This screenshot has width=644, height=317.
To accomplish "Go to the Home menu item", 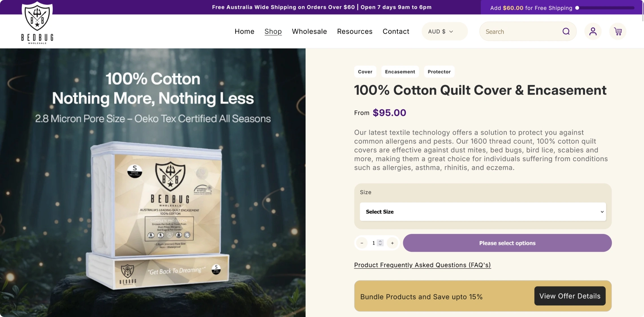I will [x=244, y=31].
